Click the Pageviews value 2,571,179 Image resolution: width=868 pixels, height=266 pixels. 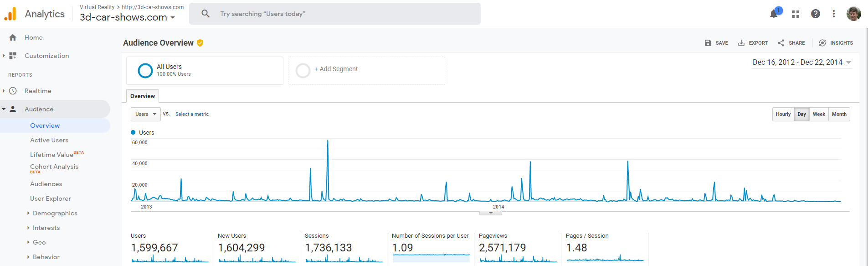[503, 248]
